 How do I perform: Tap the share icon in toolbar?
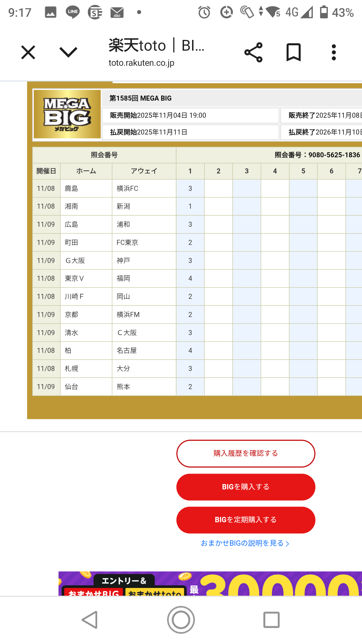coord(253,52)
